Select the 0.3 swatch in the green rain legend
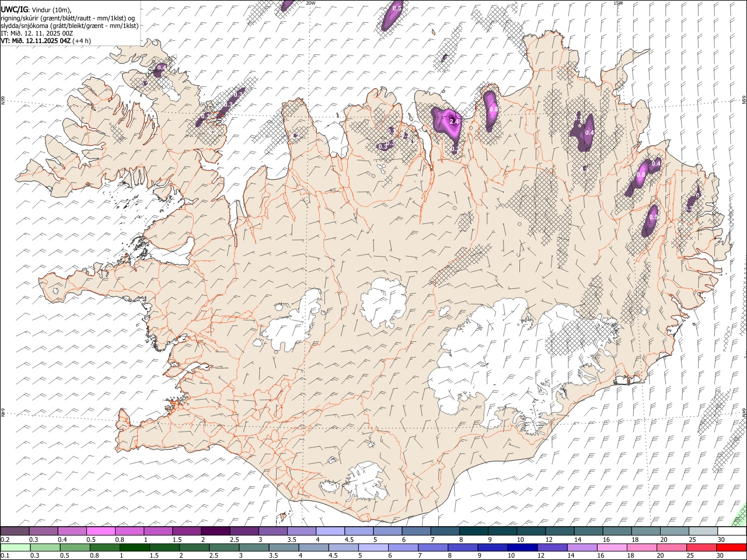The image size is (747, 560). pyautogui.click(x=45, y=547)
